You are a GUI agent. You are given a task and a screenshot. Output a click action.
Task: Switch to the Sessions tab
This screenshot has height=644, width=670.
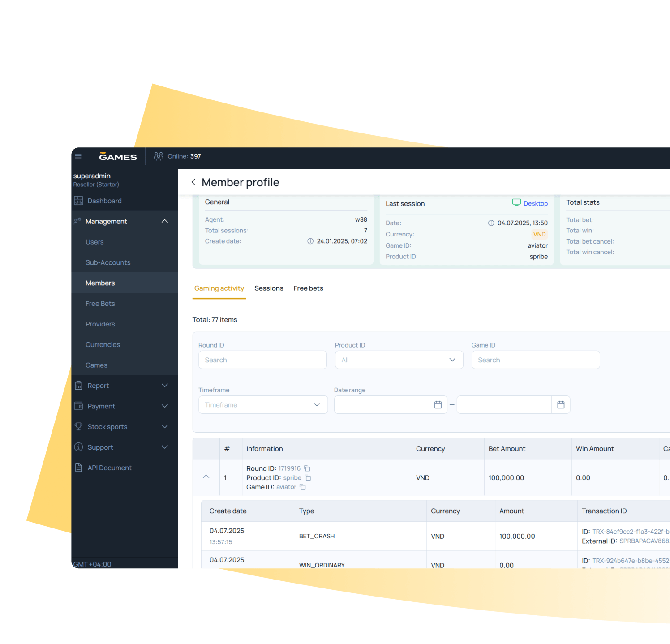click(x=269, y=288)
